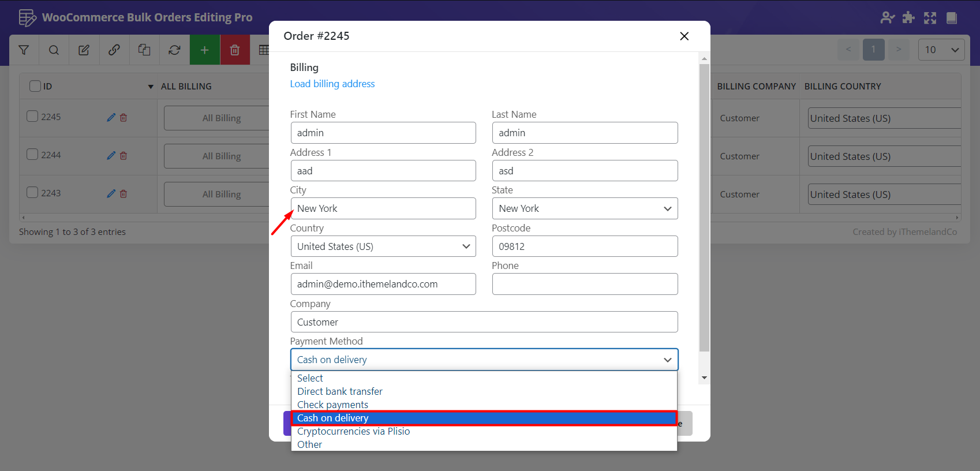Click the filter funnel icon in toolbar
Screen dimensions: 980x471
pos(24,50)
